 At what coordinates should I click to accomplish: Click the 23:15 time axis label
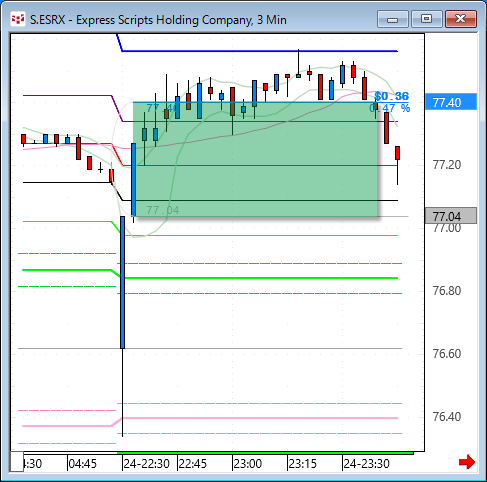pos(303,464)
